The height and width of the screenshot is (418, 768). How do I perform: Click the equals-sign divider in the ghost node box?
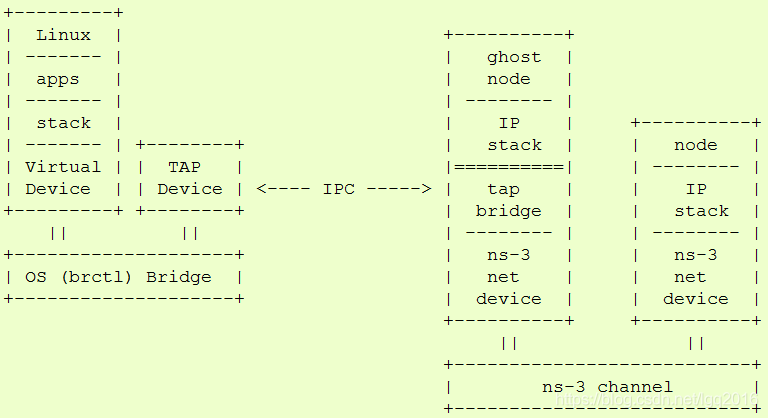pos(509,167)
